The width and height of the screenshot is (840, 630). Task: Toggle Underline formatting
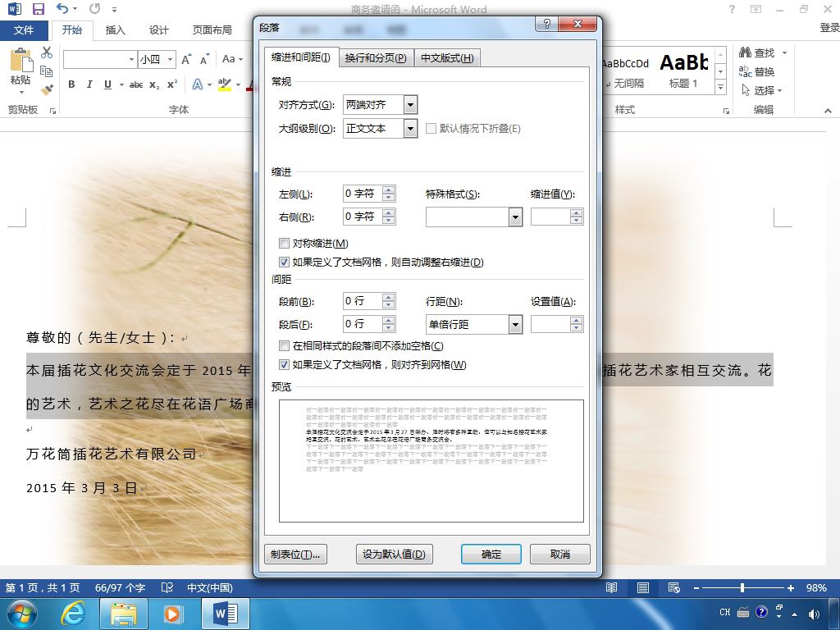107,84
